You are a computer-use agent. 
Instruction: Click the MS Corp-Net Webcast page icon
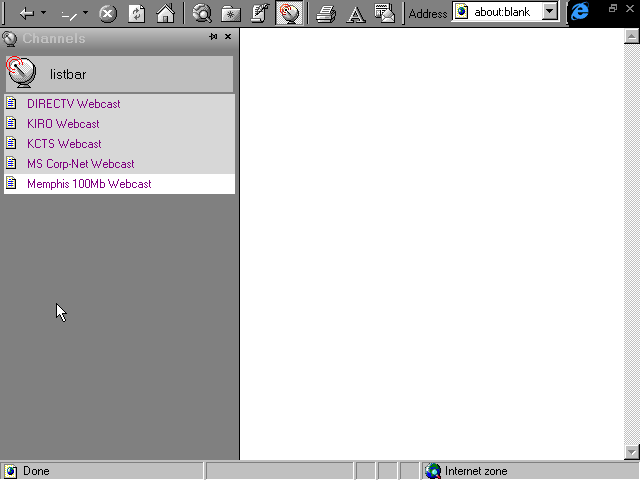click(x=11, y=163)
